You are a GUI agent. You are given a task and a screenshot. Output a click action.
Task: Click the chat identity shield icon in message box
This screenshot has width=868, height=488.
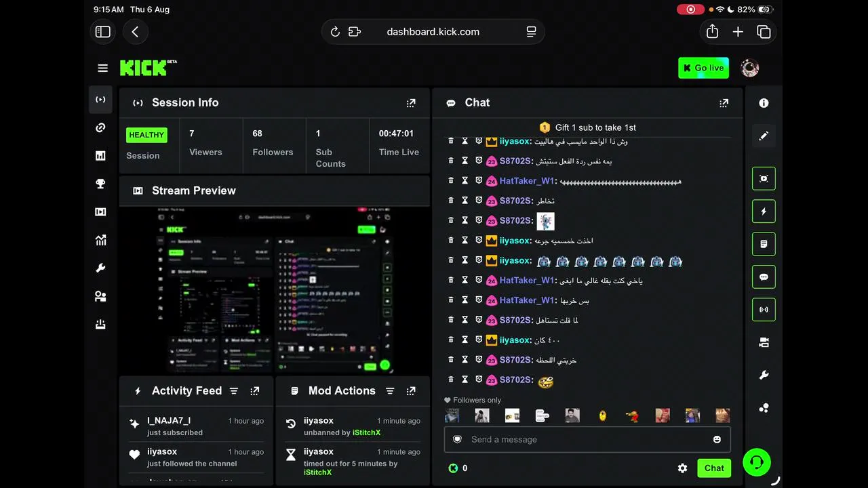[457, 439]
